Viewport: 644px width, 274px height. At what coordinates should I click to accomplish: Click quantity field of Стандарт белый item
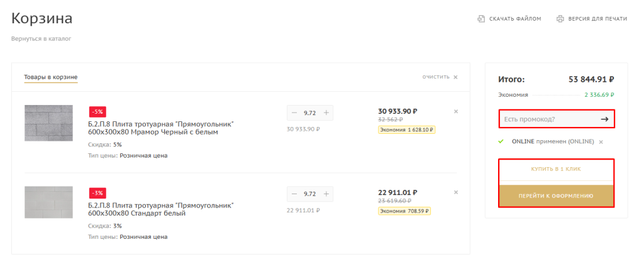pos(310,194)
